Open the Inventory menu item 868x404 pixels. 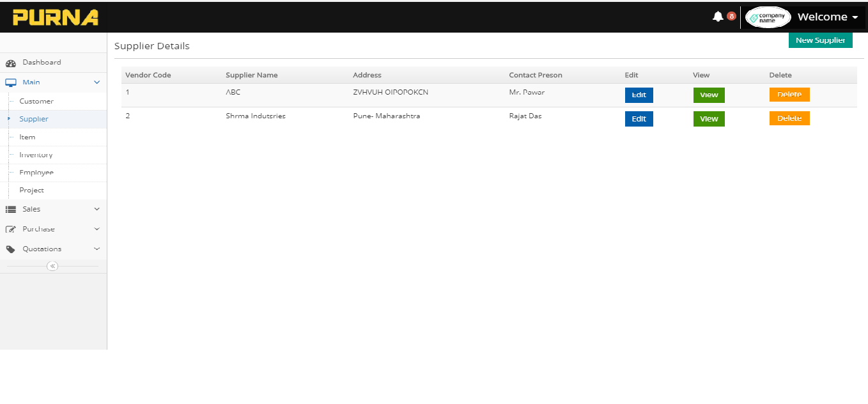click(x=36, y=155)
